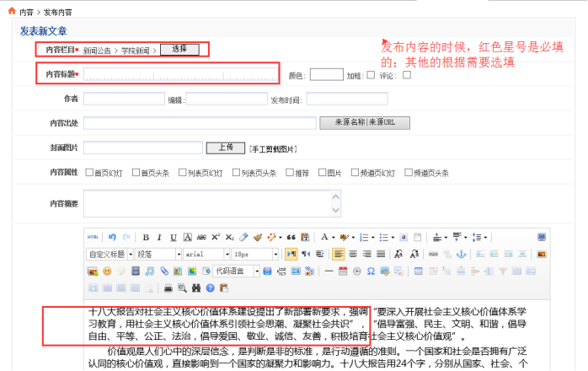Click the 颜色 title color box

[326, 75]
